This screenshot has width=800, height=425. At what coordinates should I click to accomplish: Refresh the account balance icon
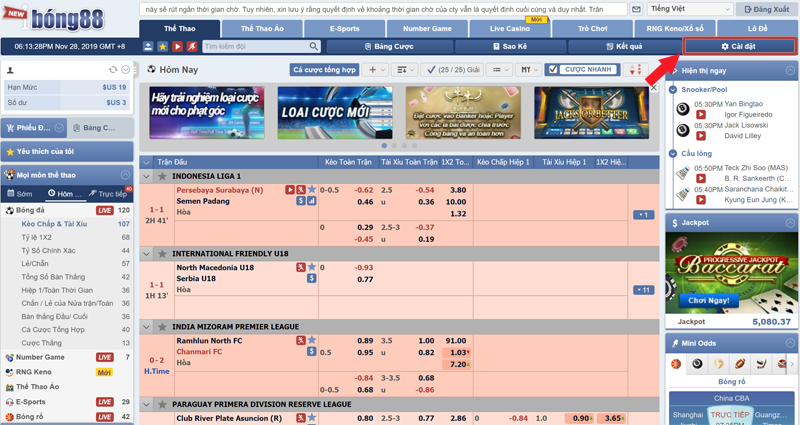(113, 69)
